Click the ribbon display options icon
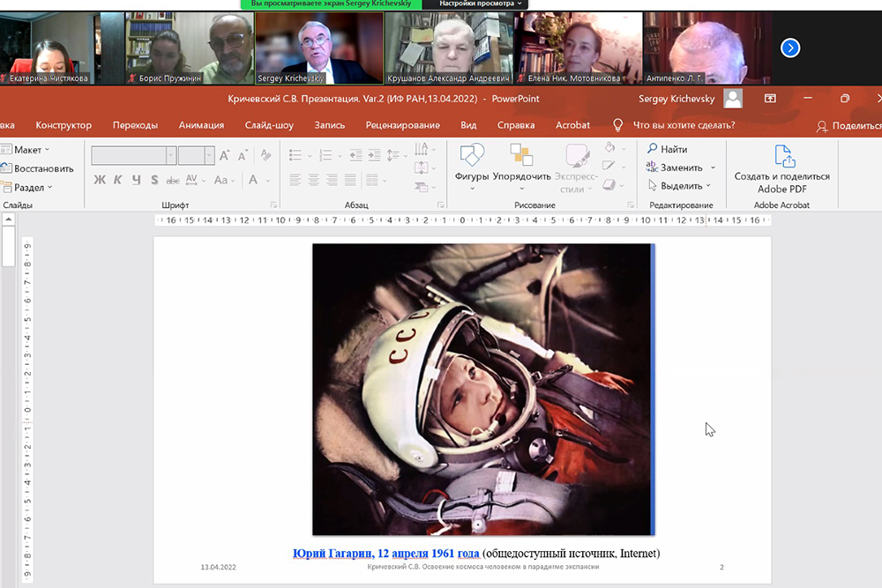Image resolution: width=882 pixels, height=588 pixels. (770, 99)
